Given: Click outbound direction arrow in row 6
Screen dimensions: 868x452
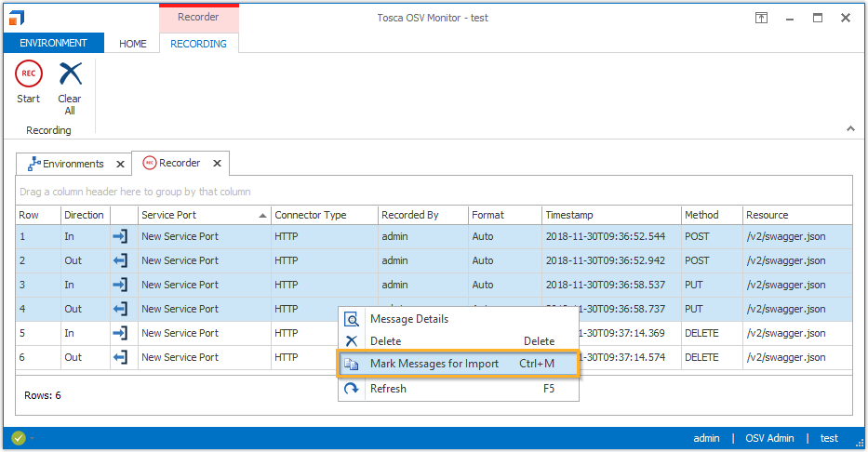Looking at the screenshot, I should 120,357.
